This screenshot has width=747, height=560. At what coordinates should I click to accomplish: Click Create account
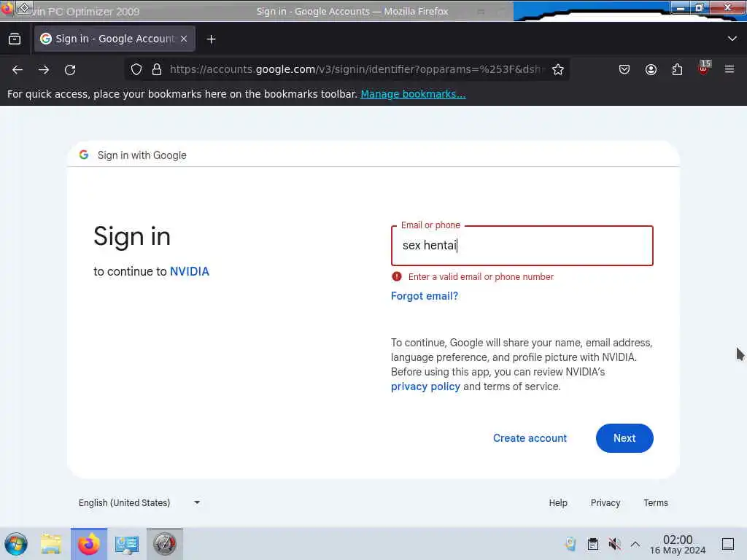[530, 438]
